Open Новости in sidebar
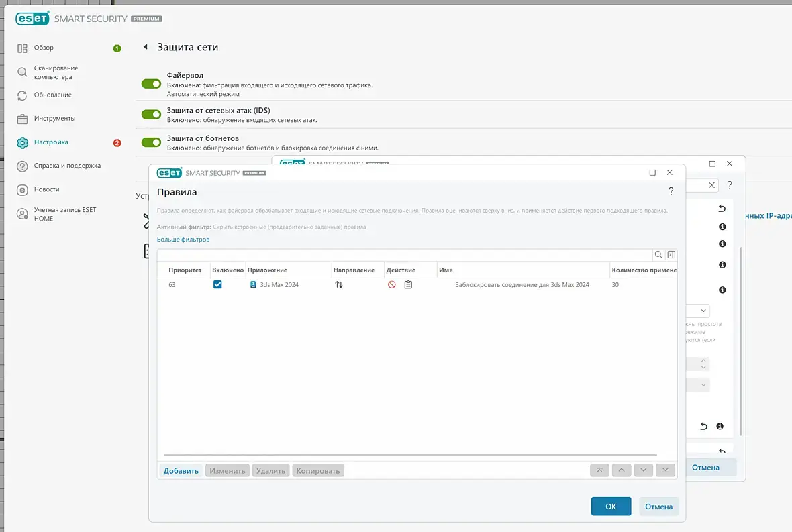Image resolution: width=792 pixels, height=532 pixels. (x=46, y=189)
